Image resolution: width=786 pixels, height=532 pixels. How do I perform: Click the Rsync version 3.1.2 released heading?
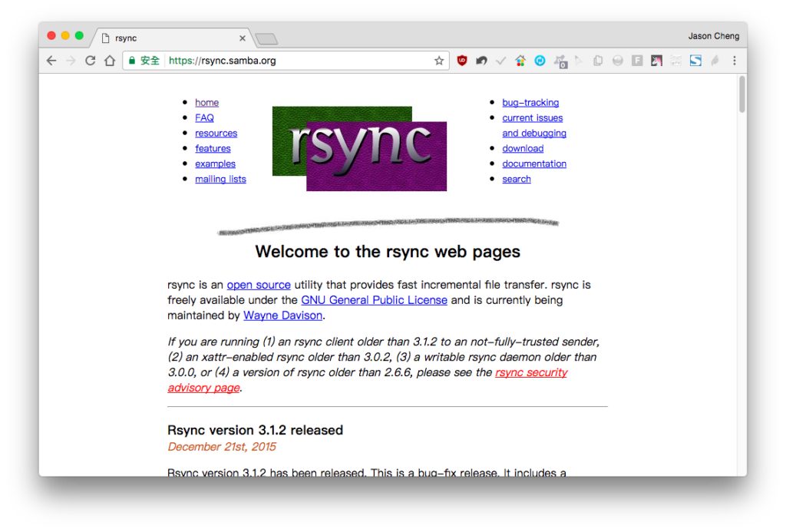coord(255,430)
